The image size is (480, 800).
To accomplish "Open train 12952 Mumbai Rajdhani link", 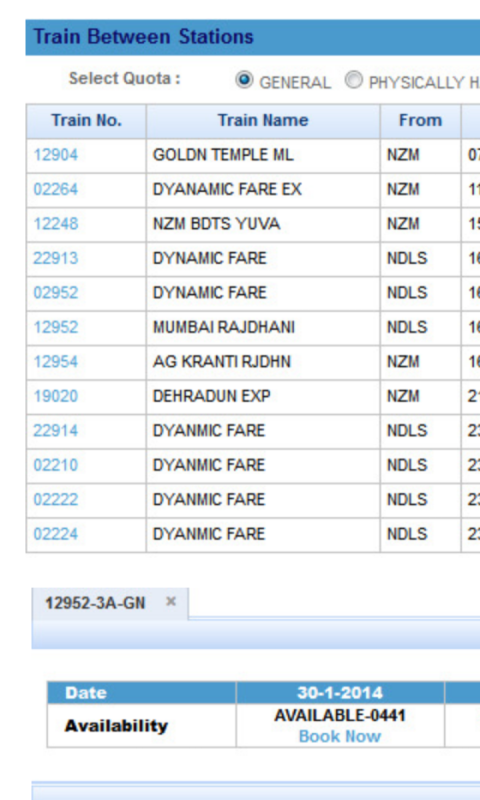I will (56, 327).
